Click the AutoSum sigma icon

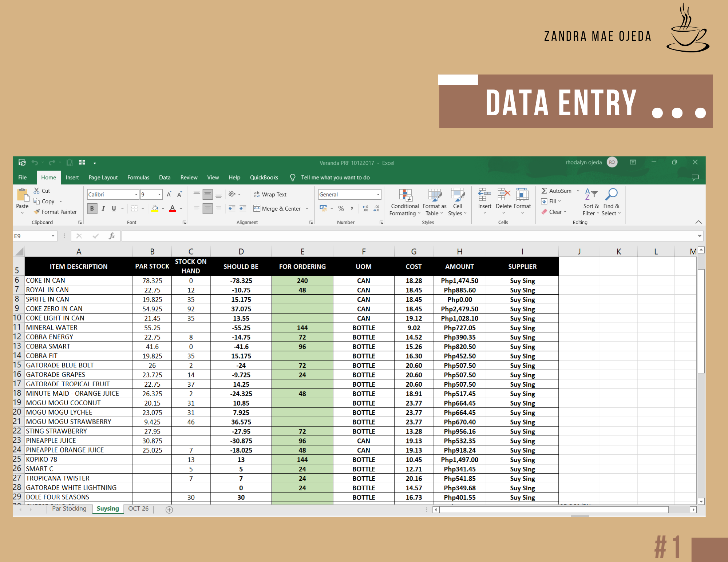click(x=544, y=191)
